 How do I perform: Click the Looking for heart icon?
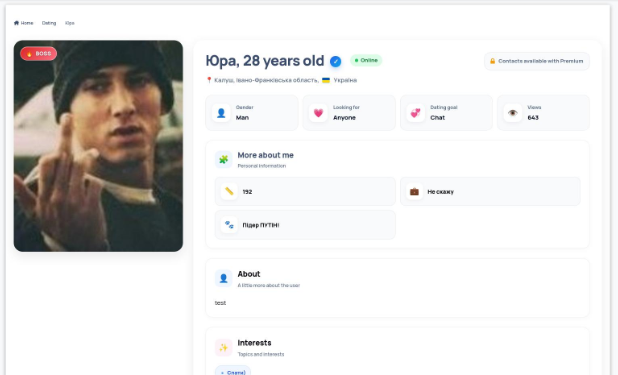(x=318, y=113)
